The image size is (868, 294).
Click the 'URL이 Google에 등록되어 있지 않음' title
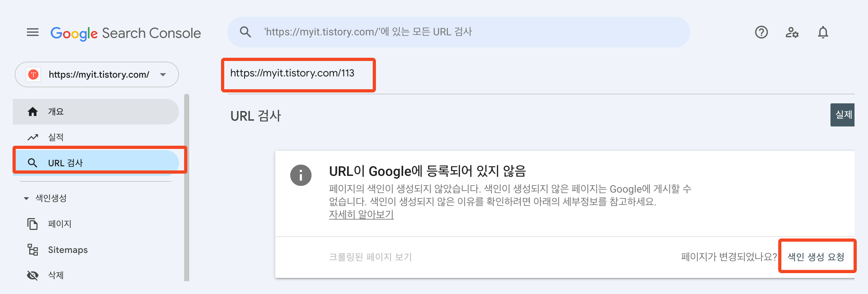(427, 171)
